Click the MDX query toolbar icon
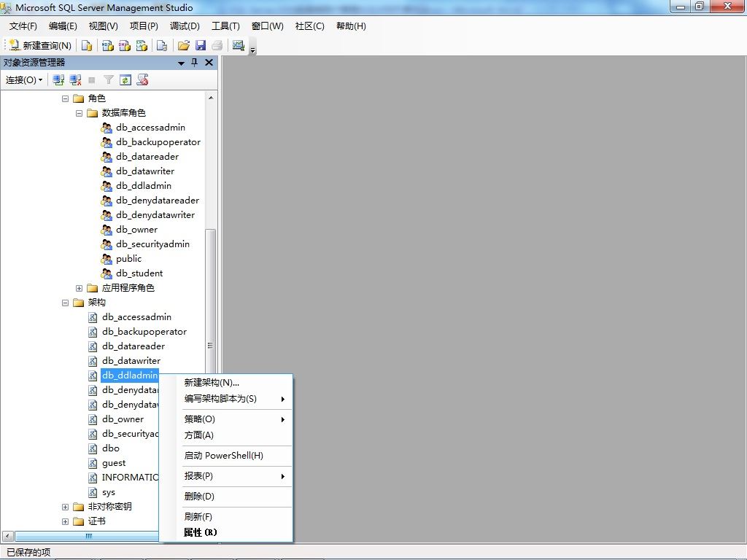The image size is (747, 560). tap(108, 45)
